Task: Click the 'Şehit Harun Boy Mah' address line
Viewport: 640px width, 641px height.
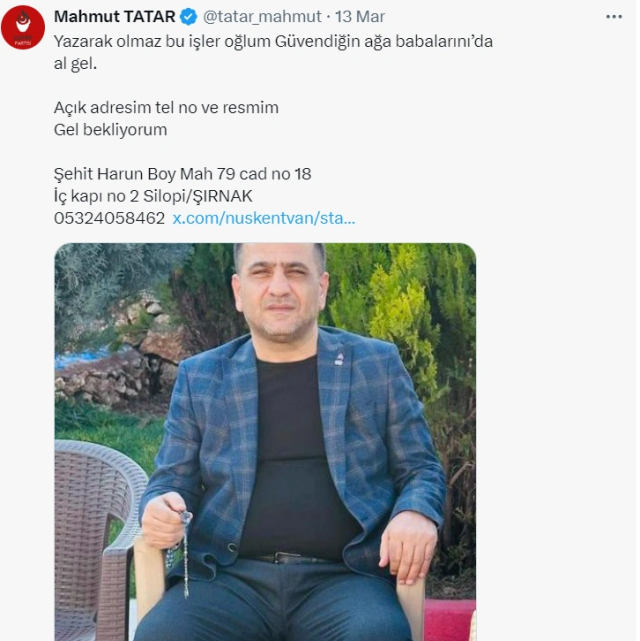Action: click(182, 174)
